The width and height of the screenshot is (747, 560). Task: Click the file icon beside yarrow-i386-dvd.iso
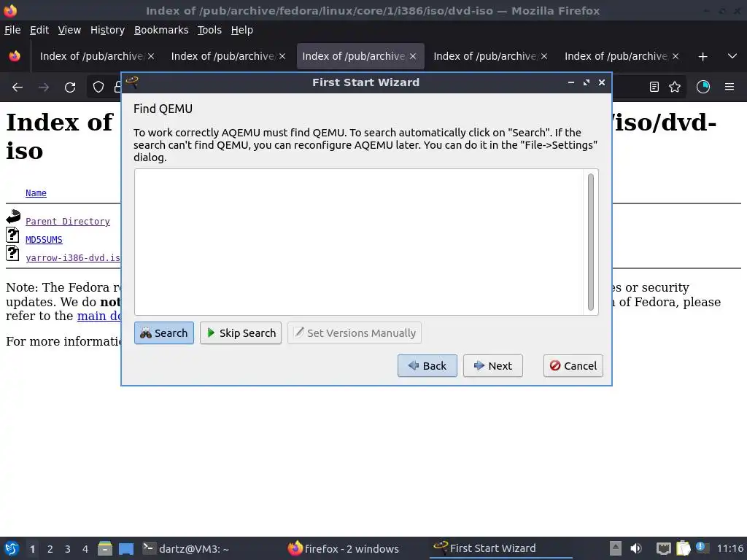pos(13,253)
